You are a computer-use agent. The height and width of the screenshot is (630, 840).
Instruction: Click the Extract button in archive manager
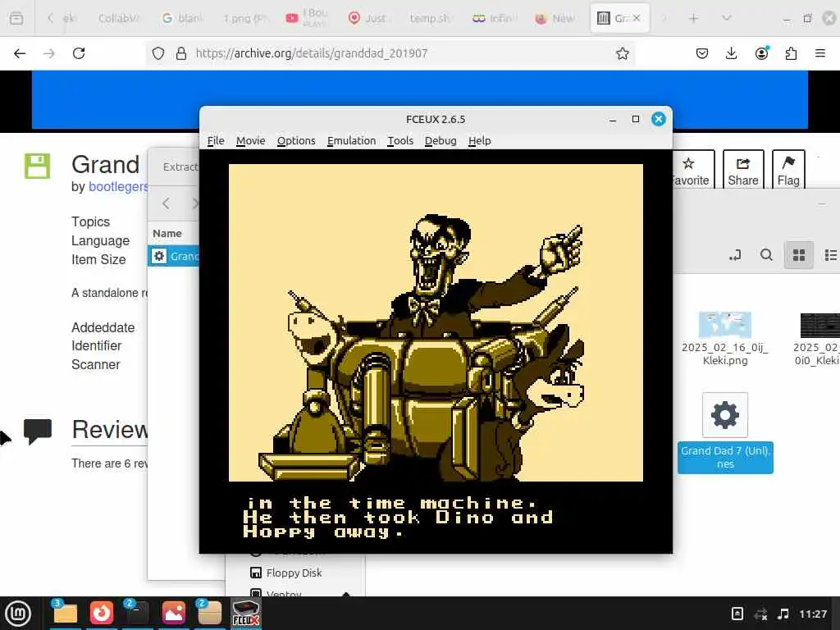180,167
